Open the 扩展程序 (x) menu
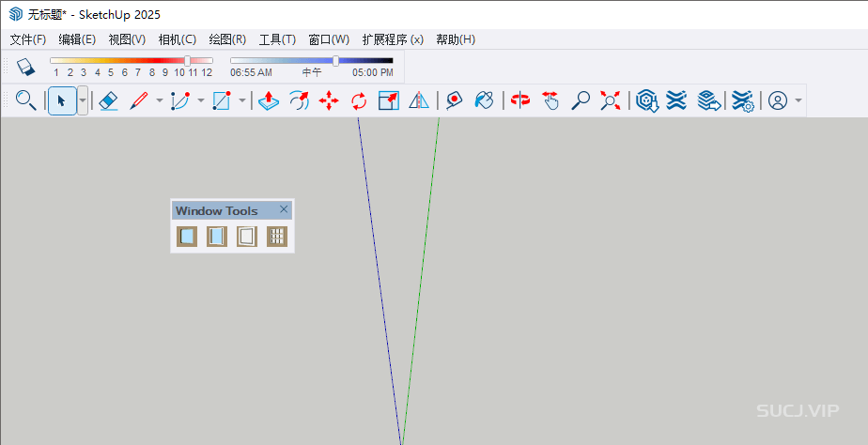This screenshot has width=868, height=445. click(393, 39)
